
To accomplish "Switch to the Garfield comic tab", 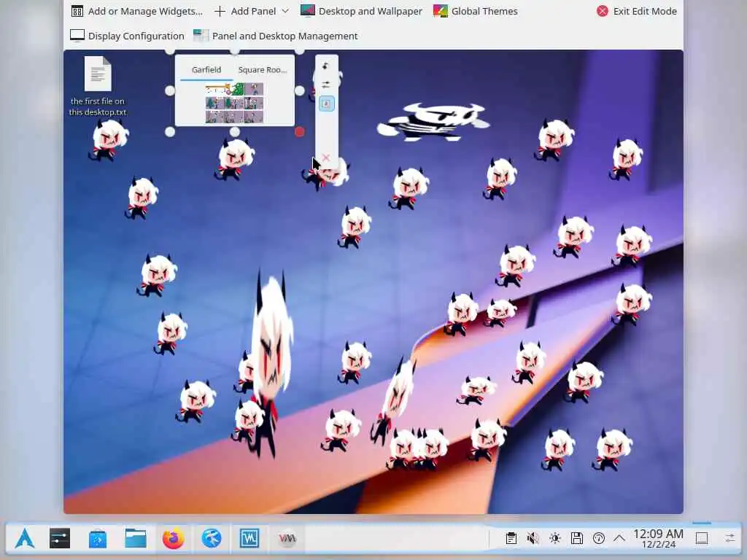I will 206,69.
